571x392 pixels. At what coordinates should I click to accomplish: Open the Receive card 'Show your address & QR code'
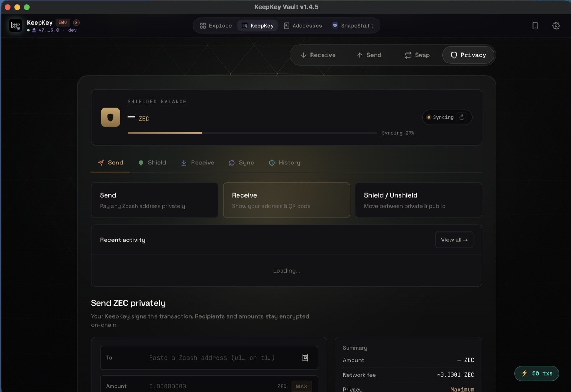[287, 200]
